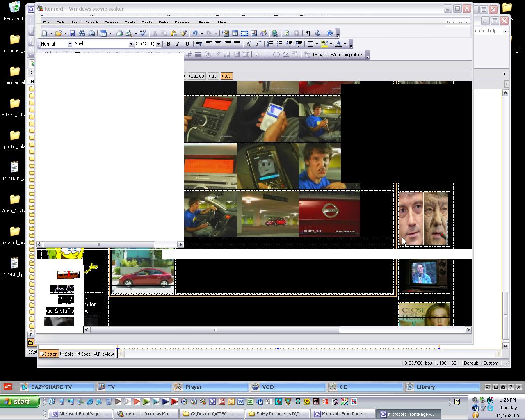The height and width of the screenshot is (420, 525).
Task: Click the Insert Hyperlink globe icon
Action: (275, 33)
